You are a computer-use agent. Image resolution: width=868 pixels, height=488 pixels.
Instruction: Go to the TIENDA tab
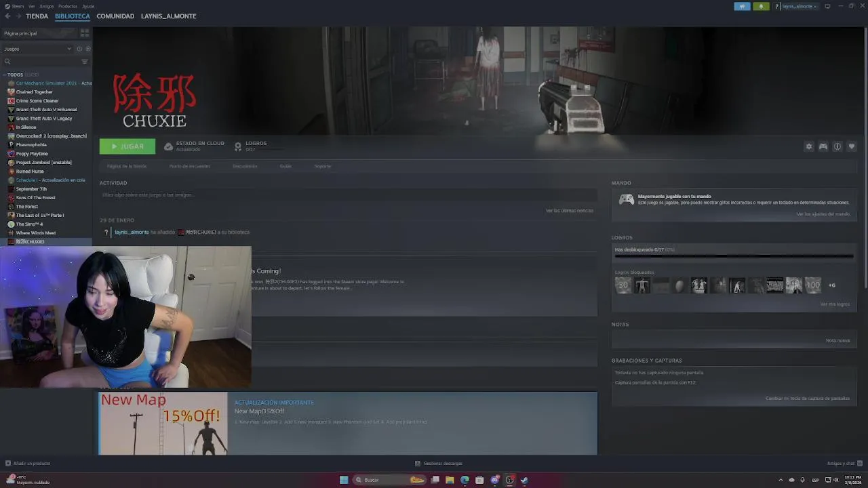pyautogui.click(x=37, y=16)
